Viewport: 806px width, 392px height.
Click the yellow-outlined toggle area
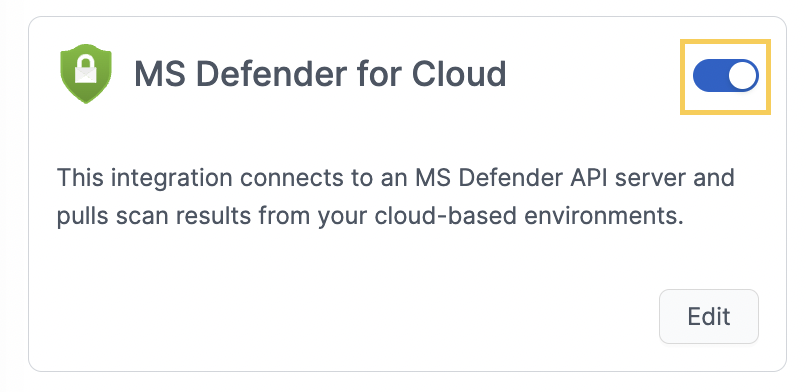click(725, 77)
